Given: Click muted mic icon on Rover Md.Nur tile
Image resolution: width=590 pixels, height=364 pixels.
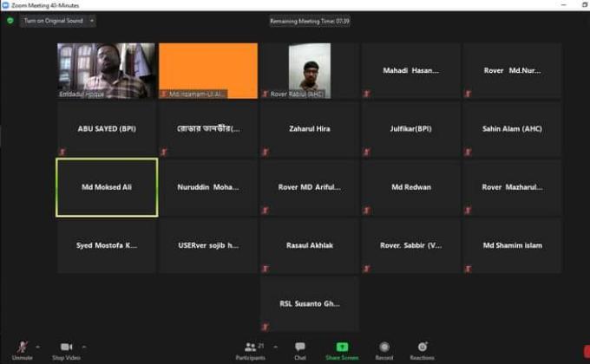Looking at the screenshot, I should 468,94.
